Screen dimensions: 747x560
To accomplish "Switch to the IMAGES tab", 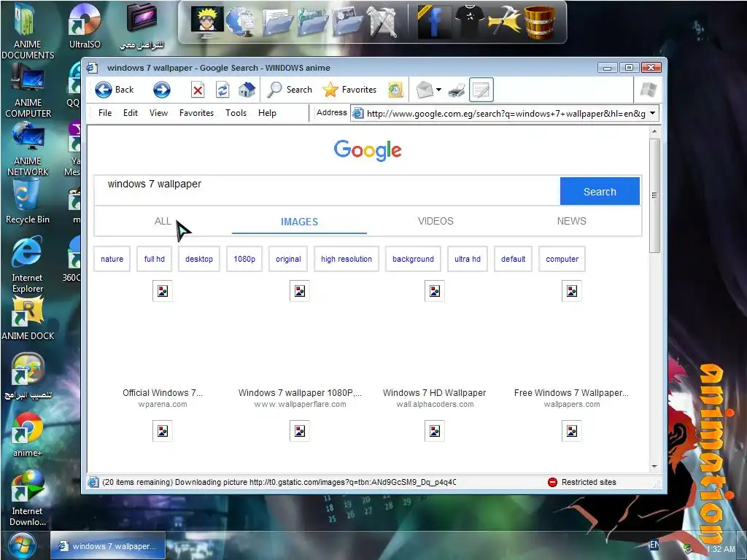I will (299, 222).
